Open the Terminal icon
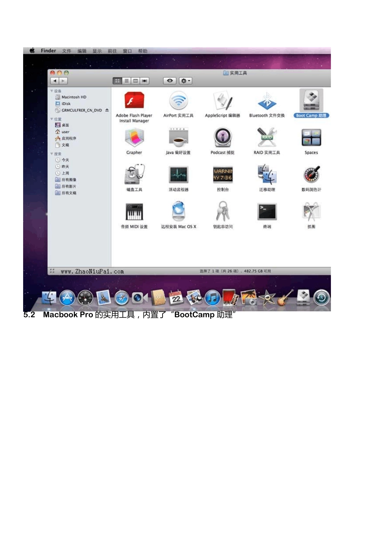392x555 pixels. click(x=267, y=212)
